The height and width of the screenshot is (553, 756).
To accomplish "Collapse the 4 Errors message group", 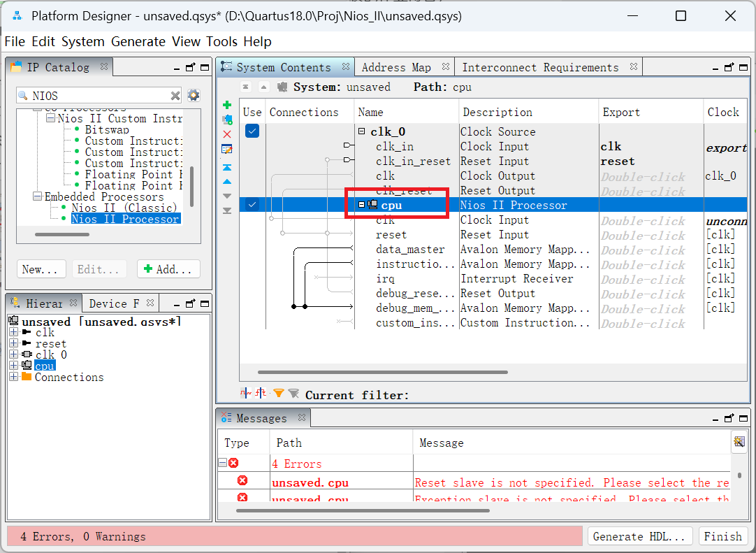I will coord(223,463).
